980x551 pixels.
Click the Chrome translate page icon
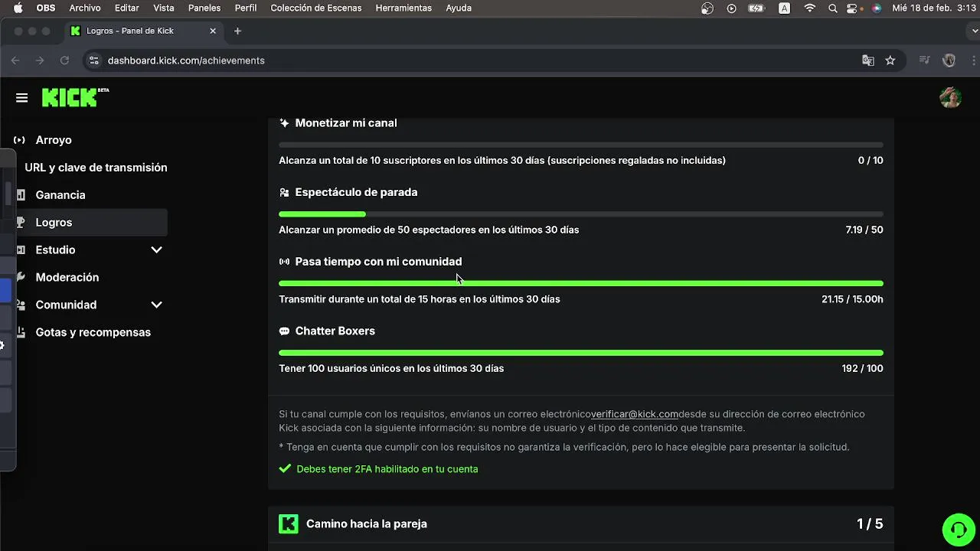tap(868, 60)
